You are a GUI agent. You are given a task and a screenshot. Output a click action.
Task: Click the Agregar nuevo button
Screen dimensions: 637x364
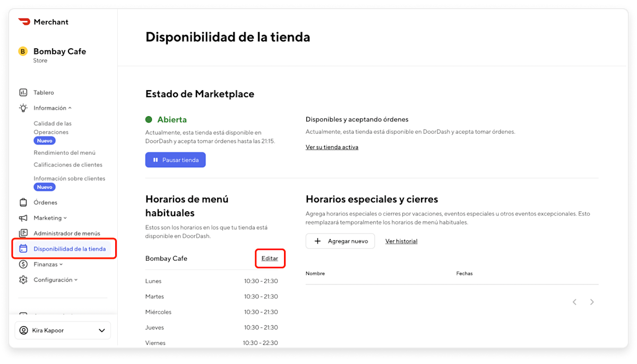pyautogui.click(x=340, y=241)
